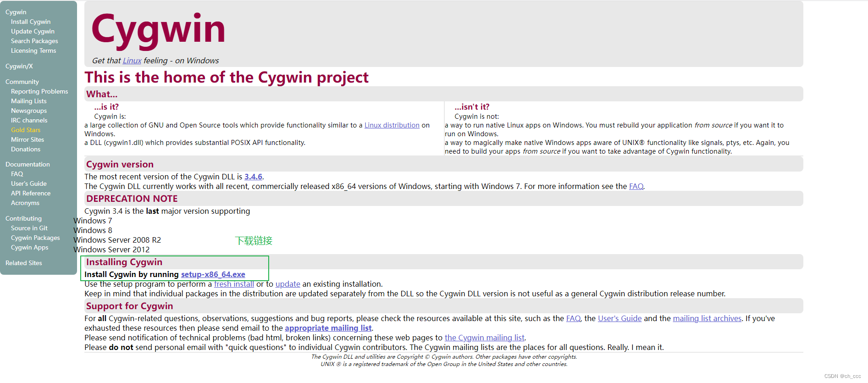Open User's Guide in the sidebar
Viewport: 868px width, 383px height.
[x=29, y=183]
